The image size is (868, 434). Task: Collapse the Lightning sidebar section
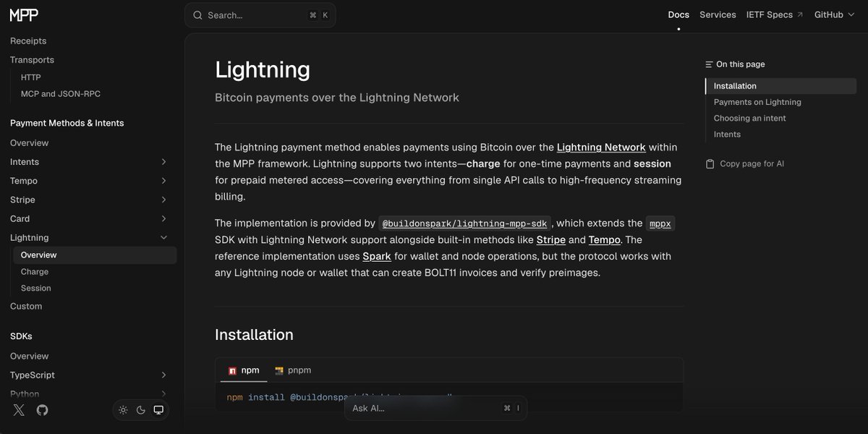163,237
